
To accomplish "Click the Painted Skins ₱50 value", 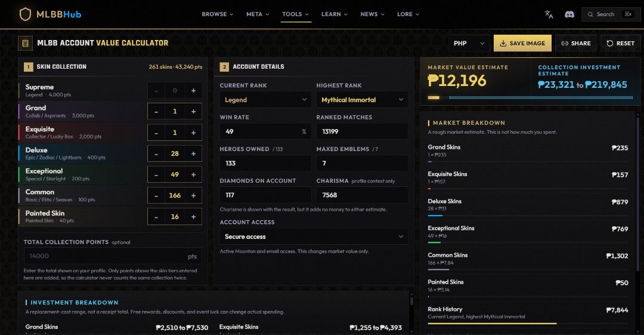I will tap(622, 282).
